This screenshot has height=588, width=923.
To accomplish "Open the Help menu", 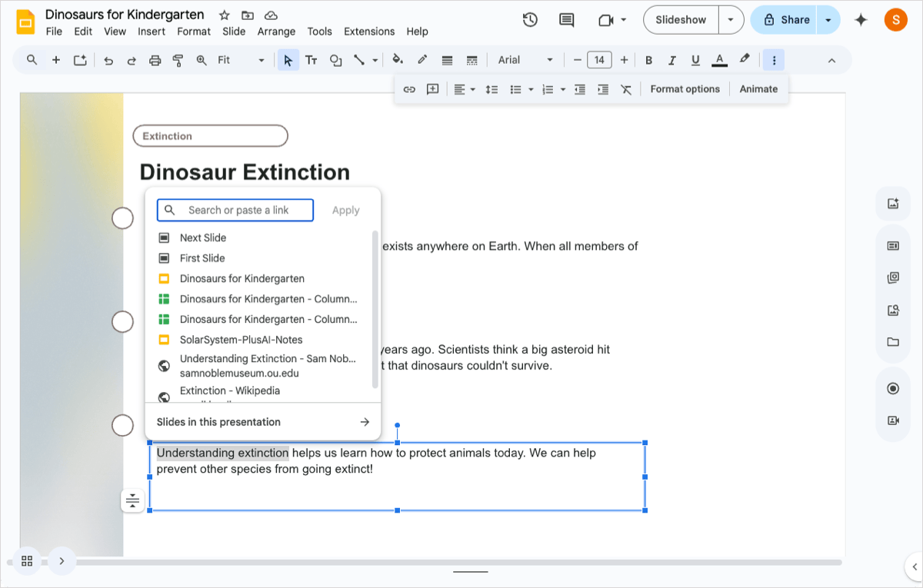I will coord(417,32).
